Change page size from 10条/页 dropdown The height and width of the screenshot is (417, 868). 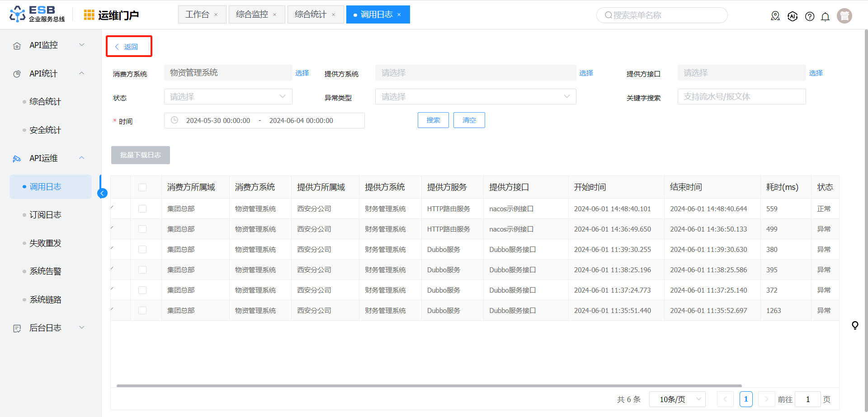(x=677, y=399)
